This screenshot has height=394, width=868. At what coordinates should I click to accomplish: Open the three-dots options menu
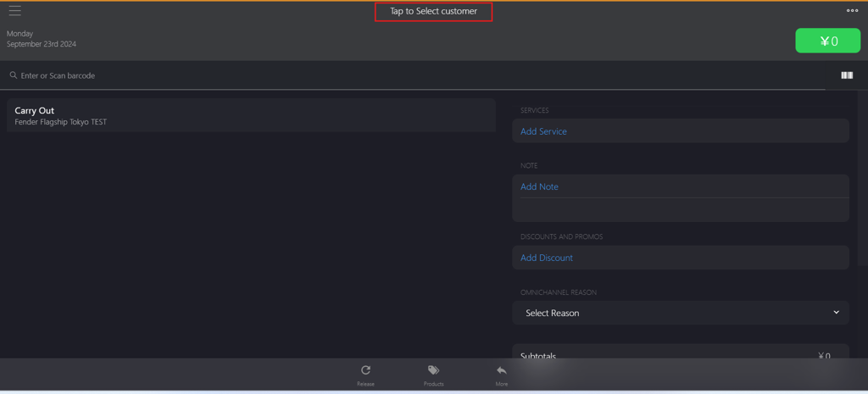(852, 10)
